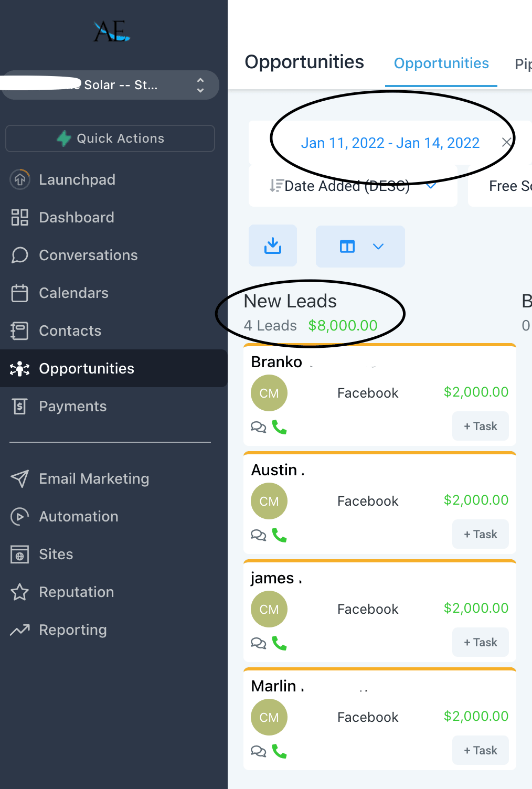Open james's opportunity card name
Viewport: 532px width, 789px height.
coord(272,578)
